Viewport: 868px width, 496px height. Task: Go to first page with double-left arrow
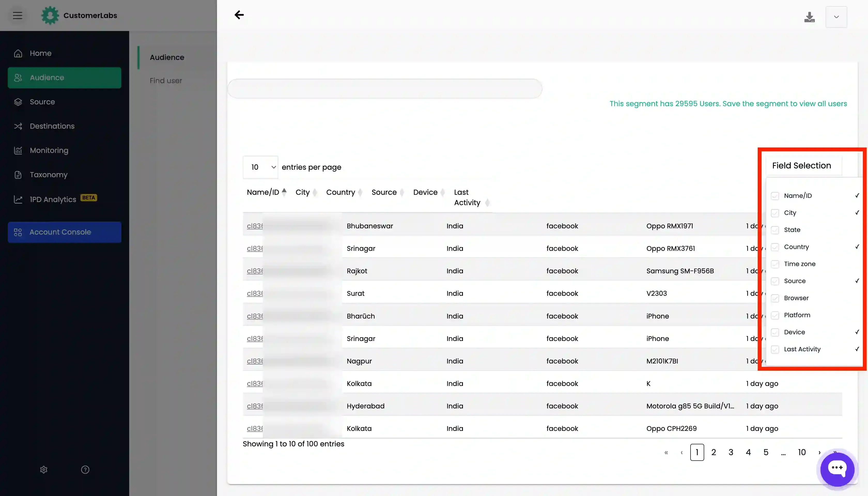666,452
